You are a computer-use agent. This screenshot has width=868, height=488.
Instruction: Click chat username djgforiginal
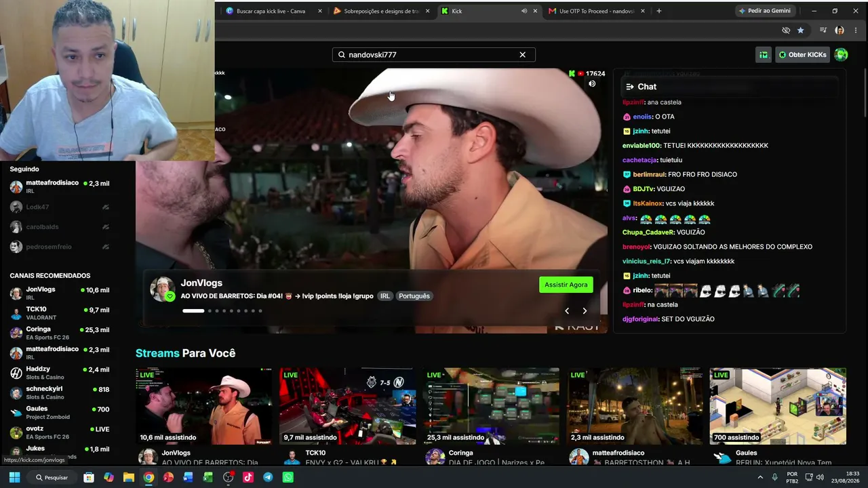pos(640,319)
